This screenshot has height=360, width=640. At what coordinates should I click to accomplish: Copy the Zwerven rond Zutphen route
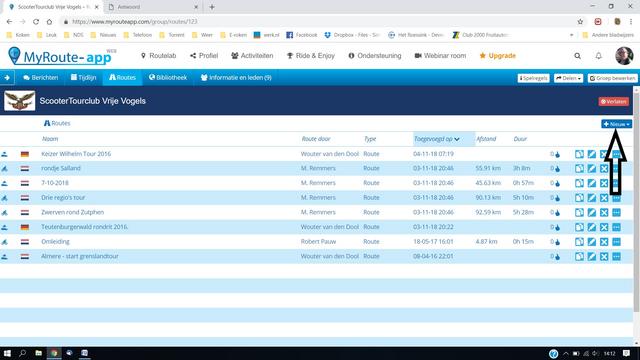click(x=579, y=213)
